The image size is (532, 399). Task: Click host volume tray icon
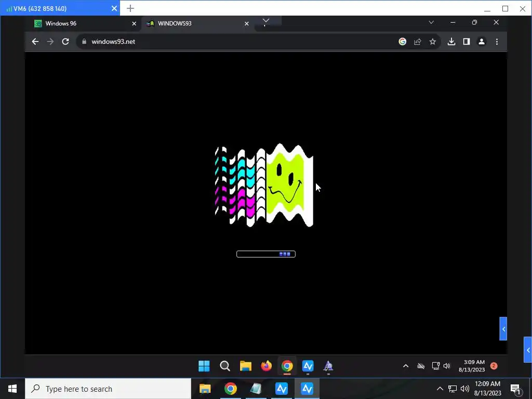(x=465, y=389)
